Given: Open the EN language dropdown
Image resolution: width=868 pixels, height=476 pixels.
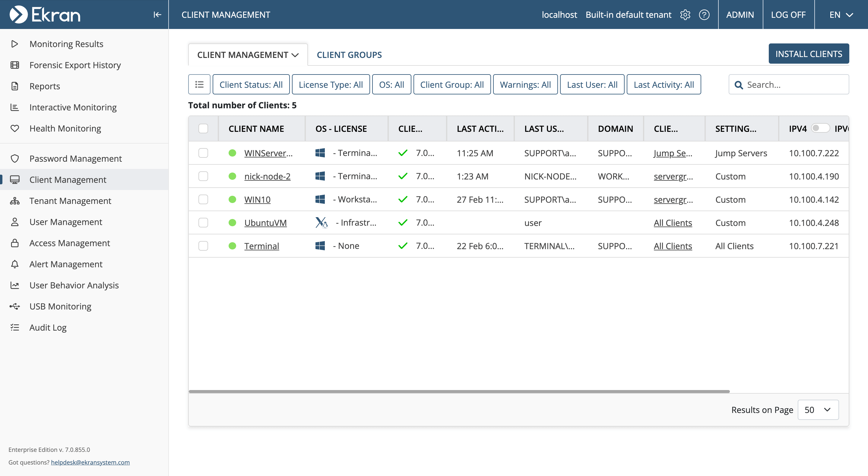Looking at the screenshot, I should [x=841, y=15].
